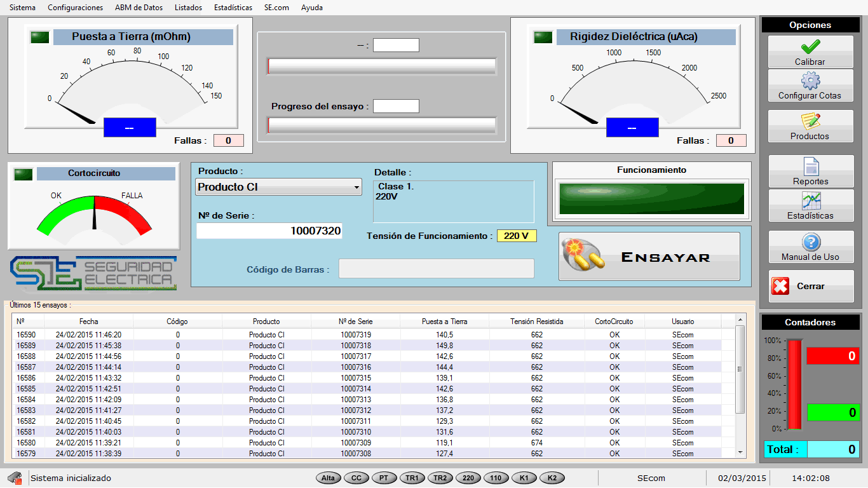
Task: Open the Configuraciones menu
Action: click(x=75, y=8)
